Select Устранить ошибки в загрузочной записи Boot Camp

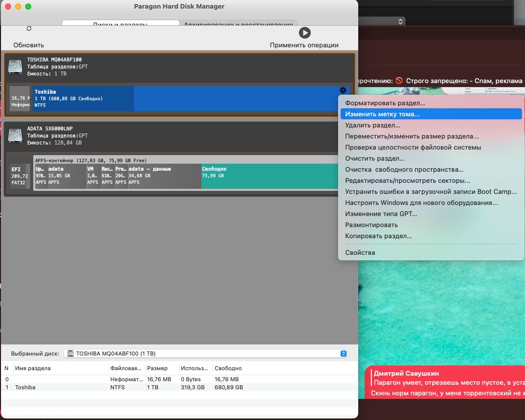pyautogui.click(x=431, y=191)
